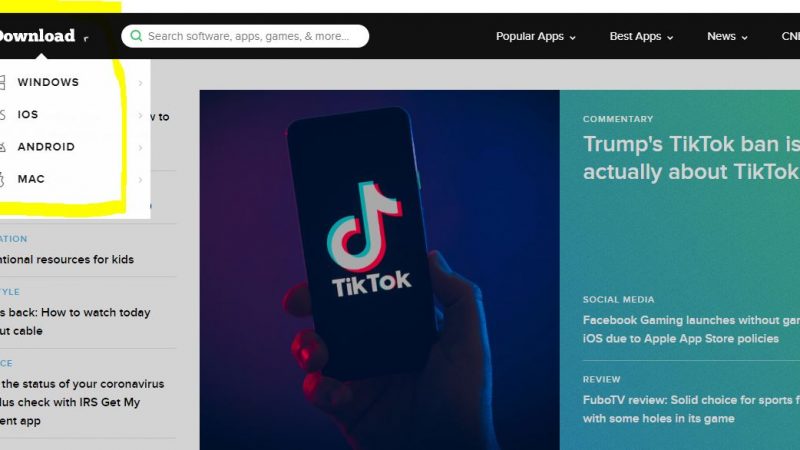800x450 pixels.
Task: Open the Popular Apps dropdown
Action: click(535, 36)
